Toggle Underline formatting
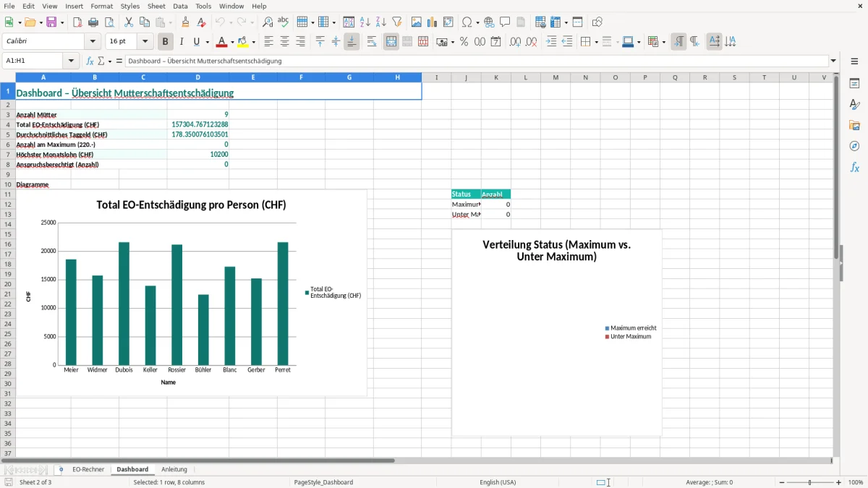This screenshot has width=868, height=488. [196, 42]
